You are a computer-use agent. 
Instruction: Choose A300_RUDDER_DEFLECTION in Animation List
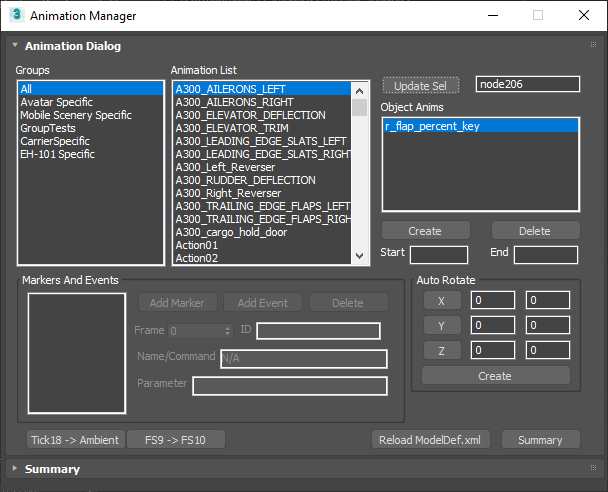click(245, 180)
